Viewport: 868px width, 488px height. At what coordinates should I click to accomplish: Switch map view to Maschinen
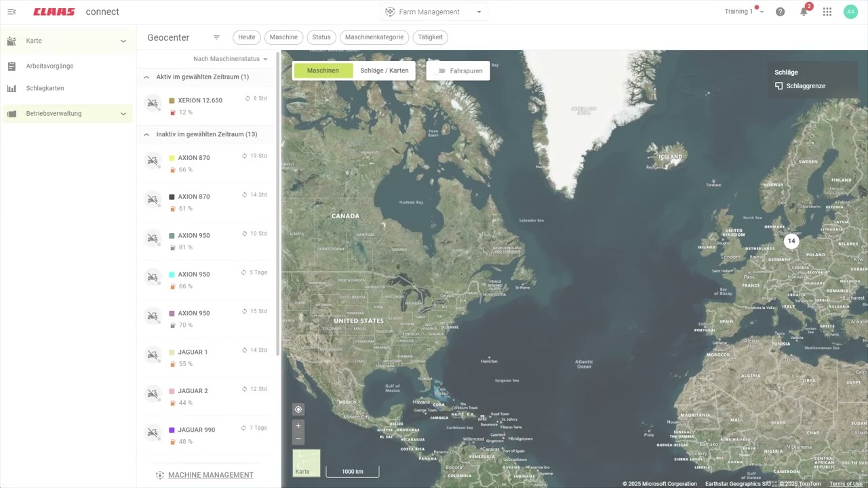[323, 70]
